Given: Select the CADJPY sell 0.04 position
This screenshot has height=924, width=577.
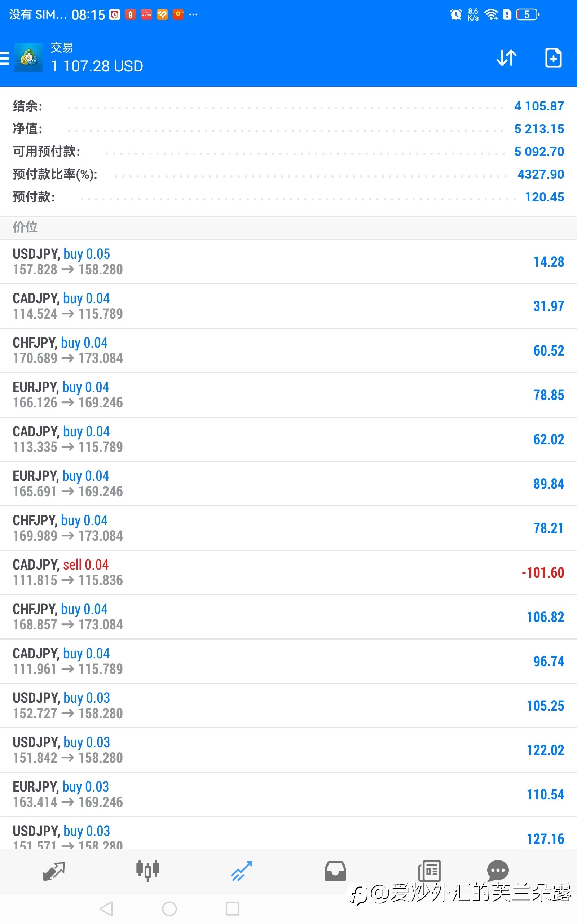Looking at the screenshot, I should point(288,573).
